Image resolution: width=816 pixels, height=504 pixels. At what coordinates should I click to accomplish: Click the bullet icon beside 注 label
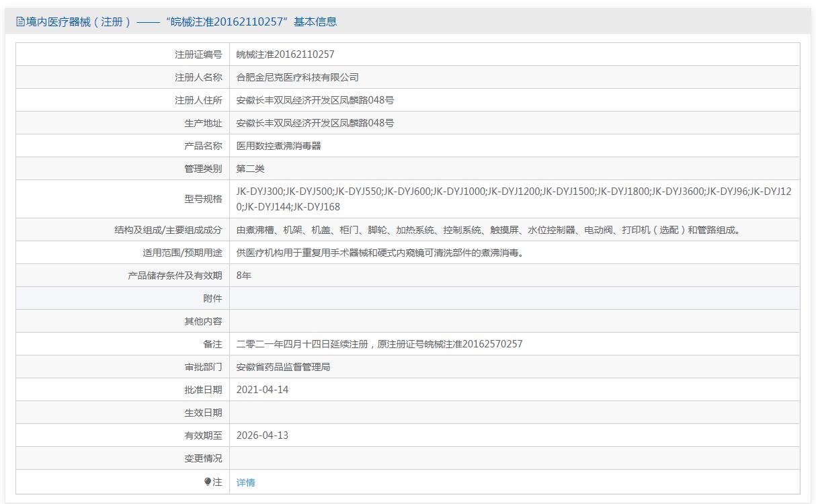click(208, 481)
